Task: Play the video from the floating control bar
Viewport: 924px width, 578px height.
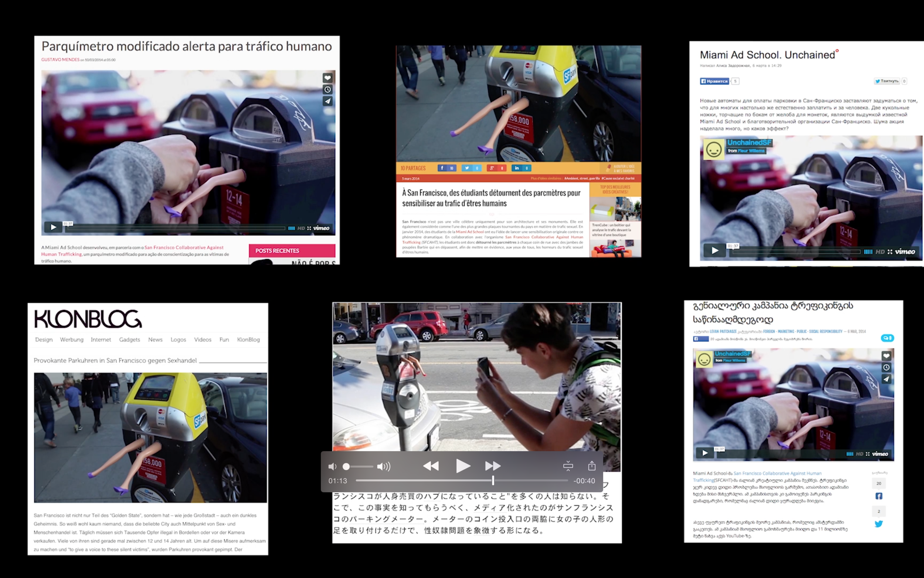Action: coord(463,466)
